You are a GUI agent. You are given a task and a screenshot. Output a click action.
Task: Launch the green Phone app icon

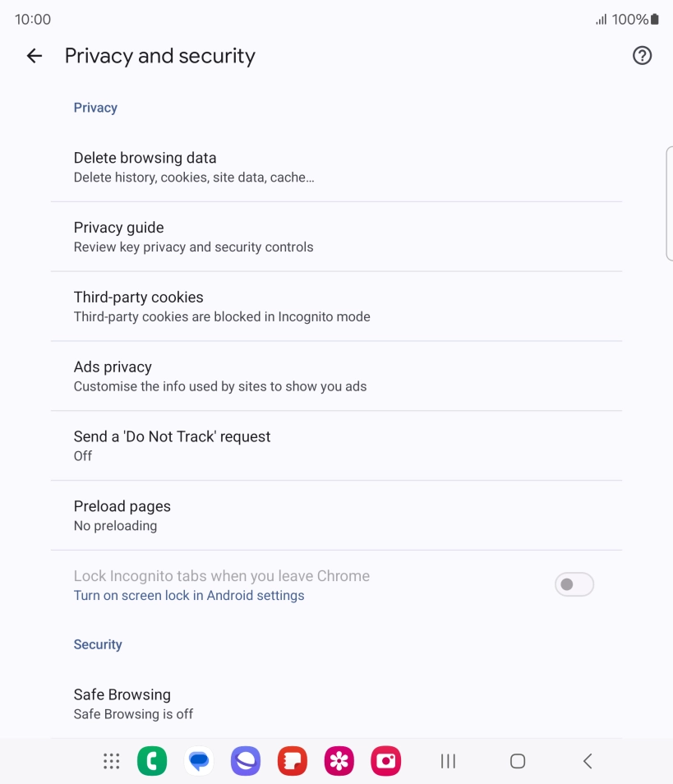click(x=152, y=761)
